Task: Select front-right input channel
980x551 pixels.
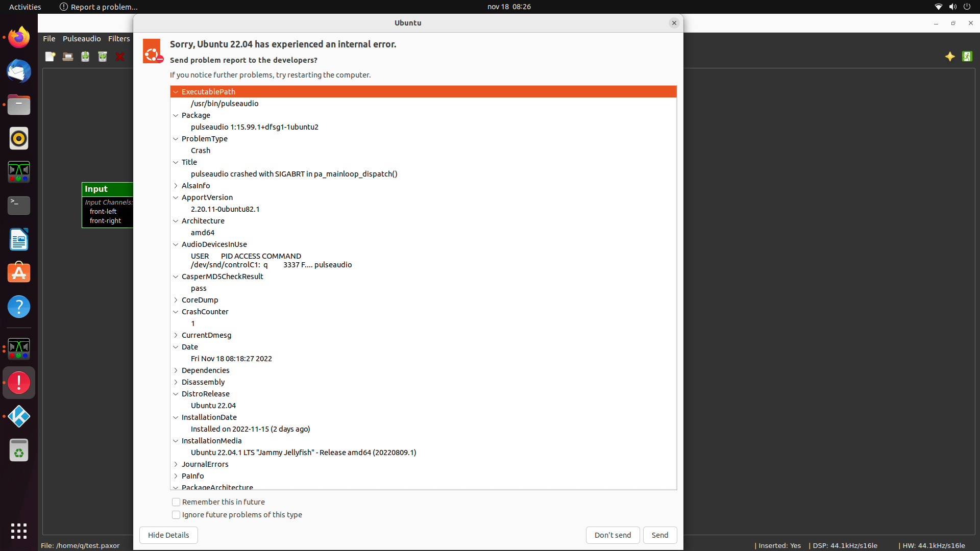Action: (105, 221)
